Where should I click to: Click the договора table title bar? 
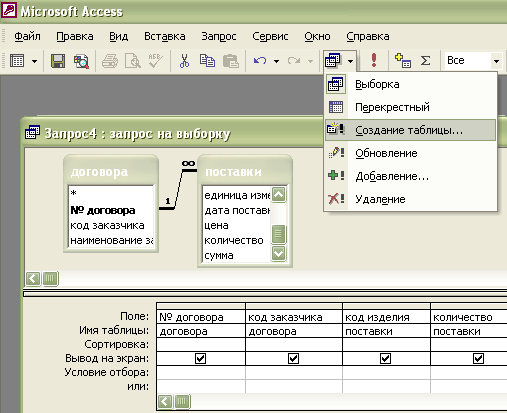click(x=111, y=172)
